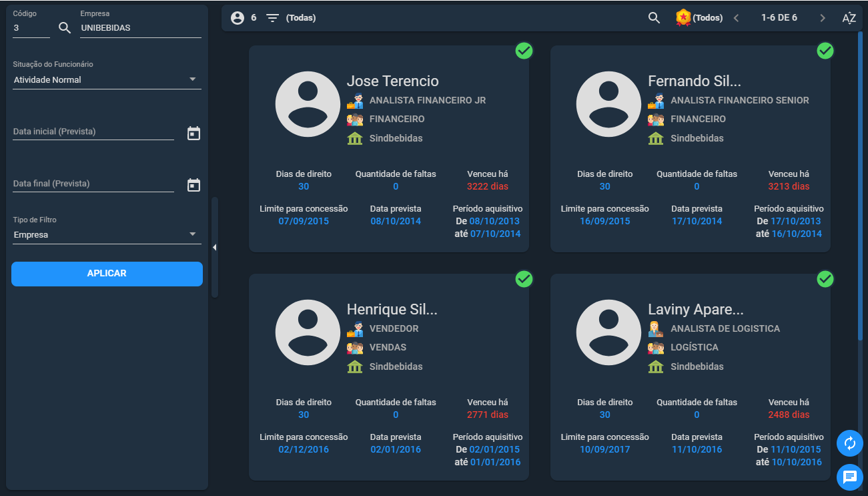This screenshot has width=868, height=496.
Task: Click department icon on Jose Terencio's FINANCEIRO
Action: point(355,119)
